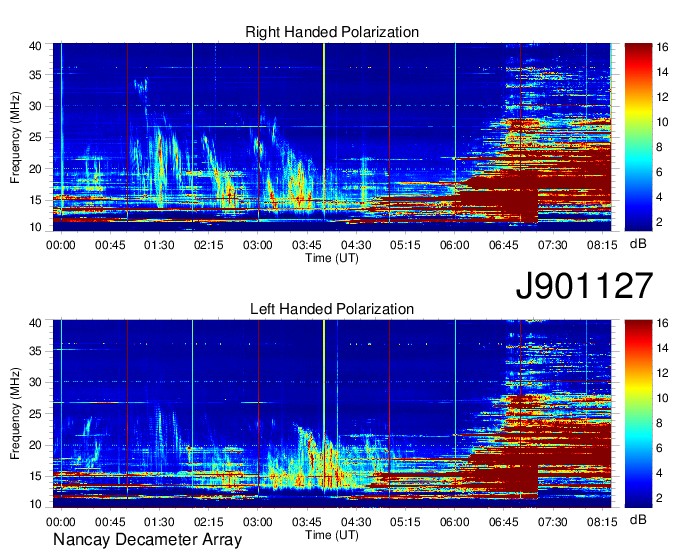Click the 00:00 time tick under the right-handed plot
Viewport: 680px width, 552px height.
click(x=61, y=245)
